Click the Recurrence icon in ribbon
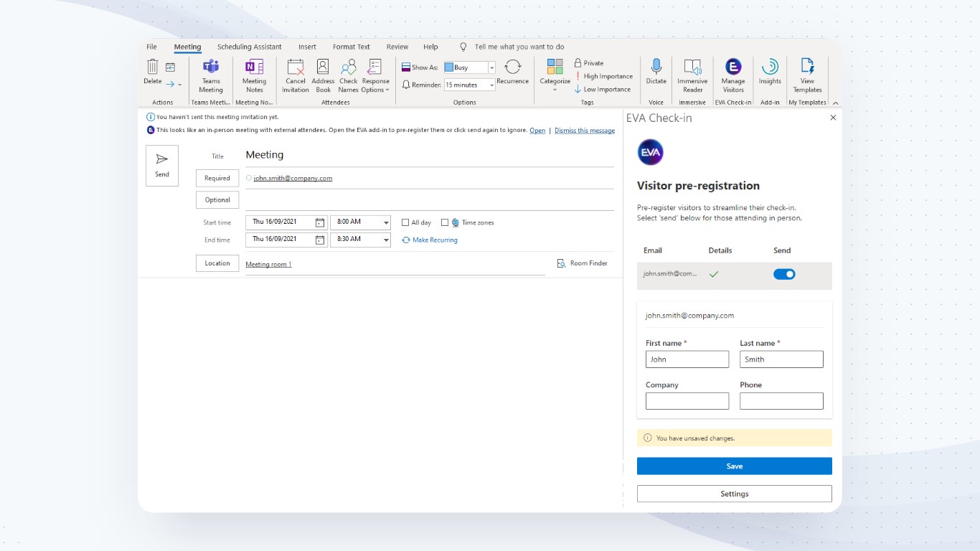 pyautogui.click(x=512, y=67)
